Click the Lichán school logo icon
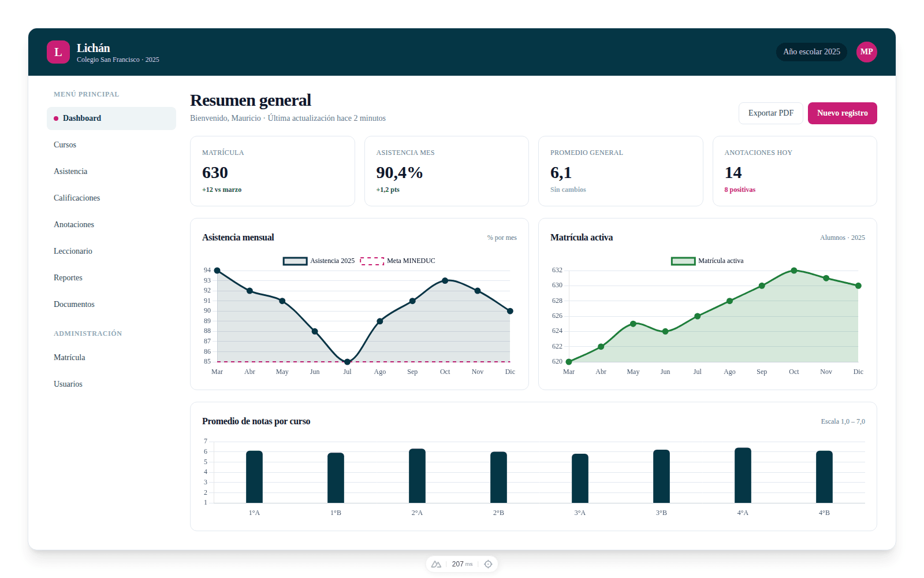The height and width of the screenshot is (578, 924). [x=58, y=52]
